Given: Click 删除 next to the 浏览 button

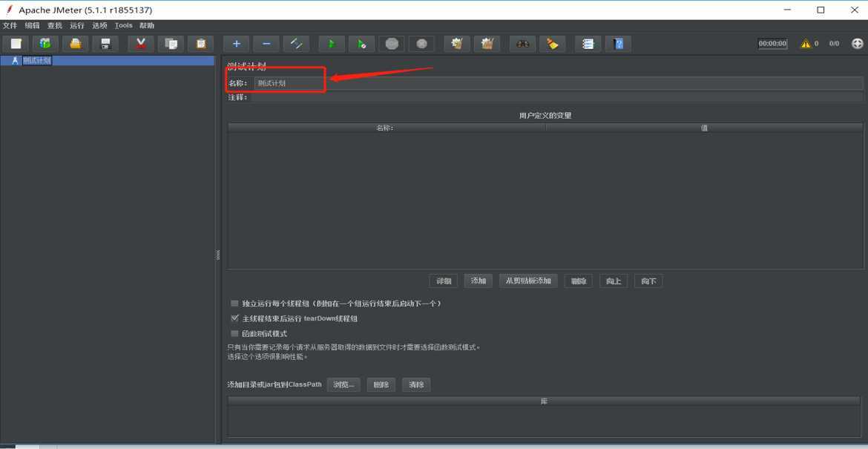Looking at the screenshot, I should pos(381,384).
